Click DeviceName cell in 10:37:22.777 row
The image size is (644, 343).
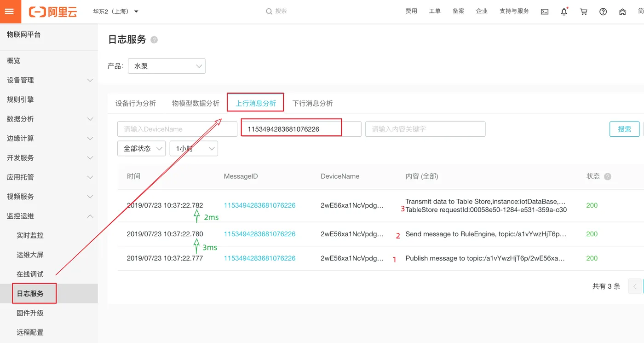(352, 258)
